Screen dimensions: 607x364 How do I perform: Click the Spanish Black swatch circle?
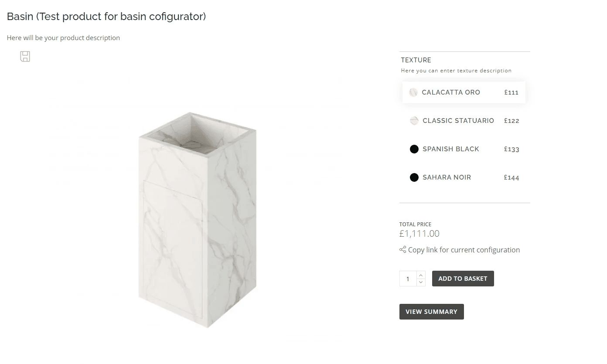click(x=414, y=149)
